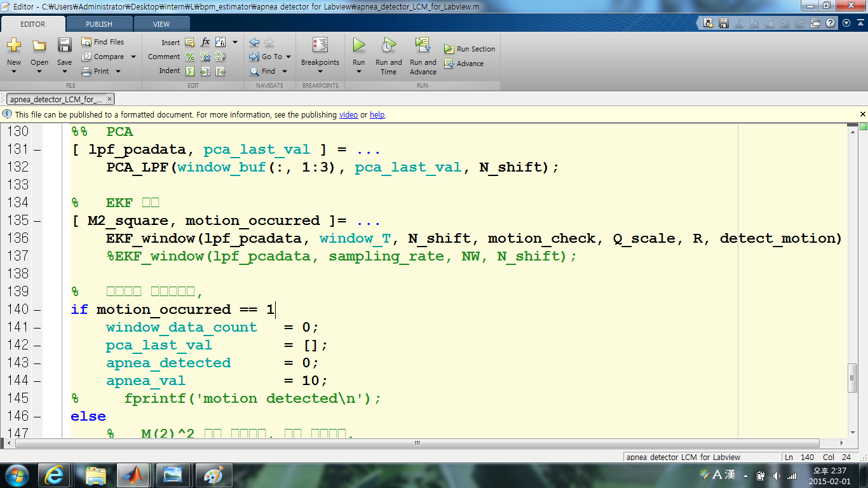Open the Find dropdown arrow
This screenshot has height=488, width=868.
click(284, 71)
